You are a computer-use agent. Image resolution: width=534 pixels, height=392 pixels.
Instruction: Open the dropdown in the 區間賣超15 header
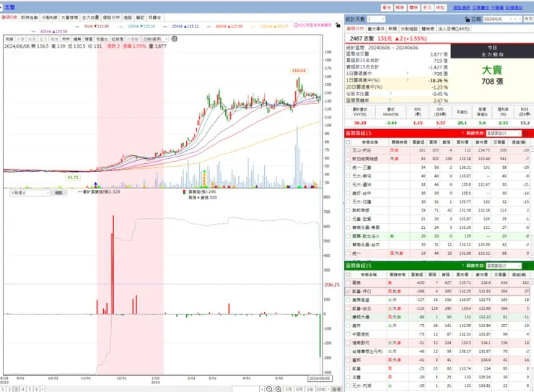[x=520, y=266]
